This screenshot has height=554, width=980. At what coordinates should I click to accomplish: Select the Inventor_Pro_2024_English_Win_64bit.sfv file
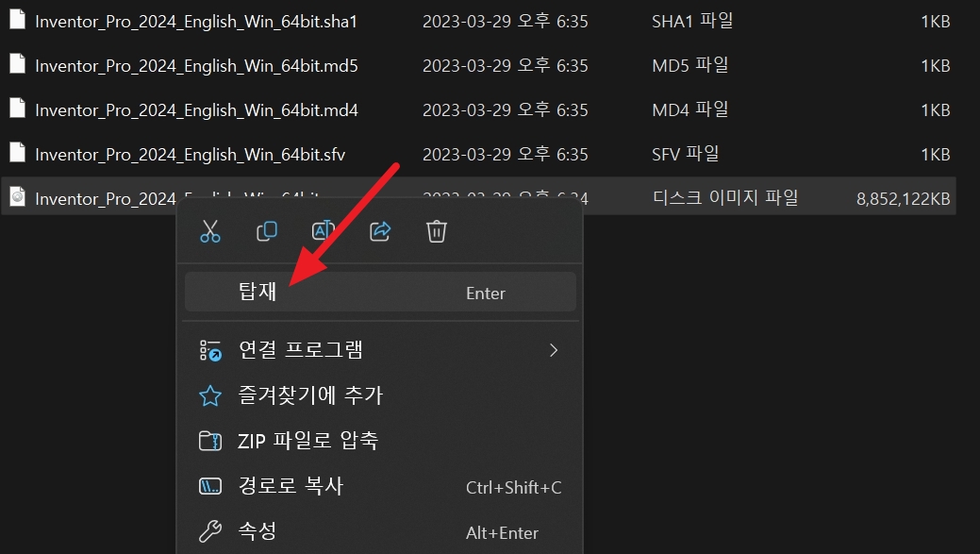point(190,155)
